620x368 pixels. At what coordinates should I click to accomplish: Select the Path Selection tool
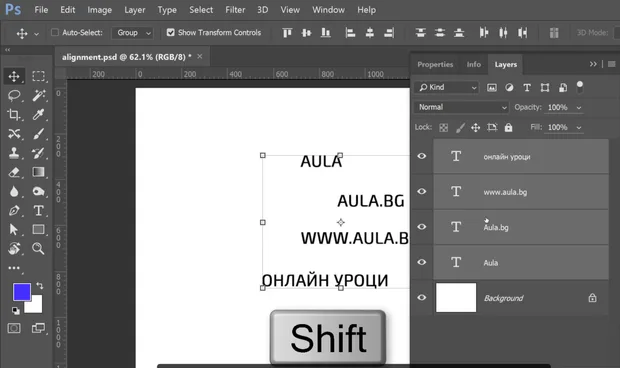point(14,229)
